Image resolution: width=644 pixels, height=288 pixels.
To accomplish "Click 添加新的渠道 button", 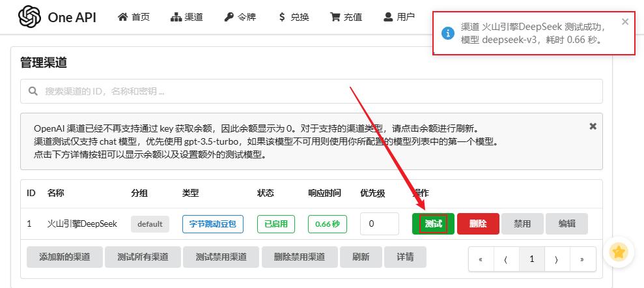I will click(x=64, y=257).
